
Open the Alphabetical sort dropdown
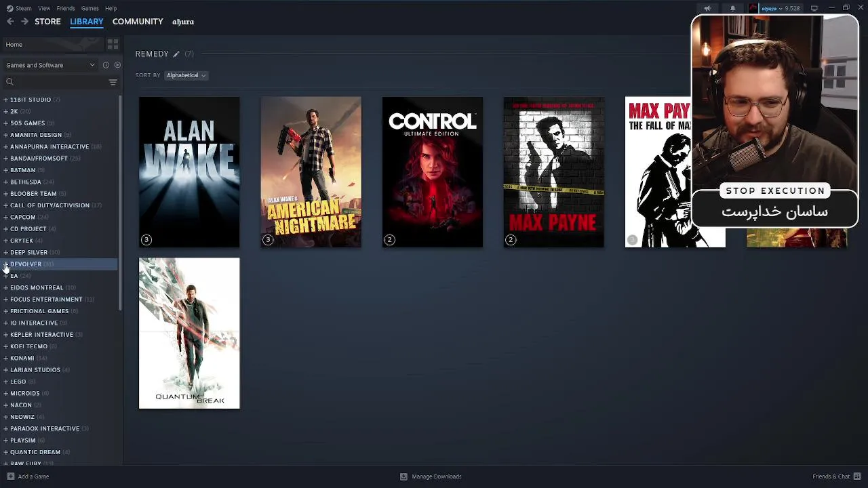tap(186, 75)
